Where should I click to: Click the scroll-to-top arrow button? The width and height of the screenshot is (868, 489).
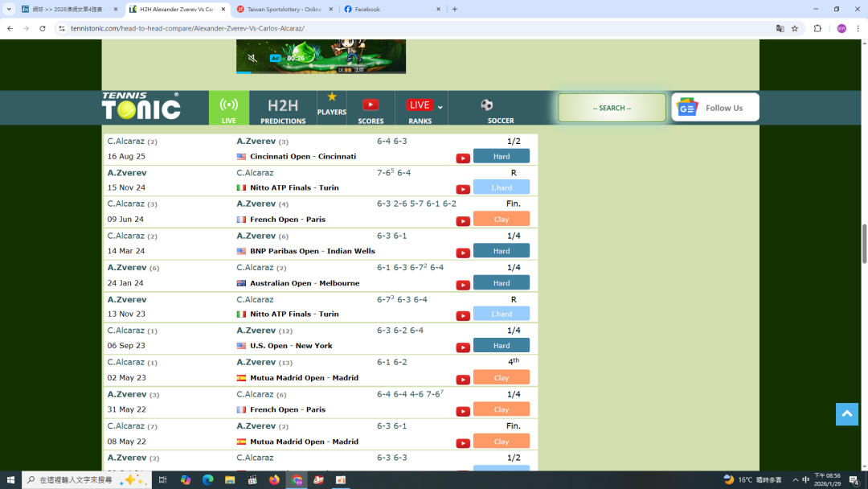(846, 413)
